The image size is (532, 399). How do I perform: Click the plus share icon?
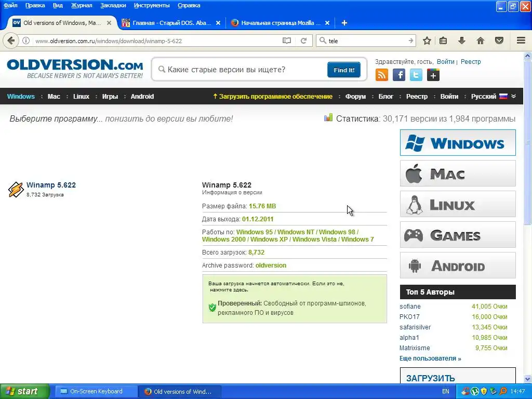click(433, 75)
